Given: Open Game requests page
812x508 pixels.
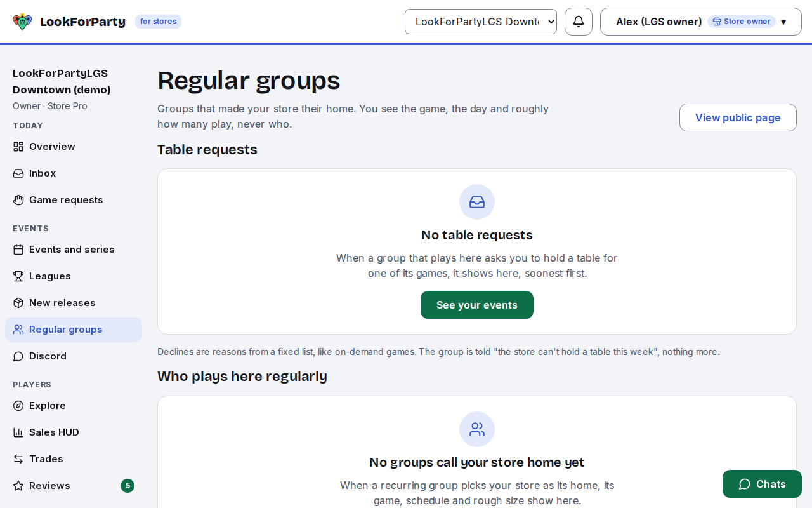Looking at the screenshot, I should tap(74, 200).
